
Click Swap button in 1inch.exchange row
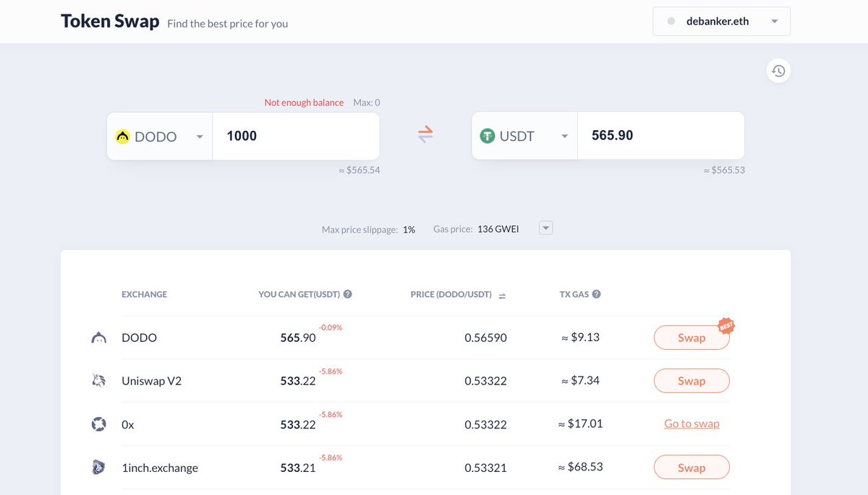[x=692, y=468]
